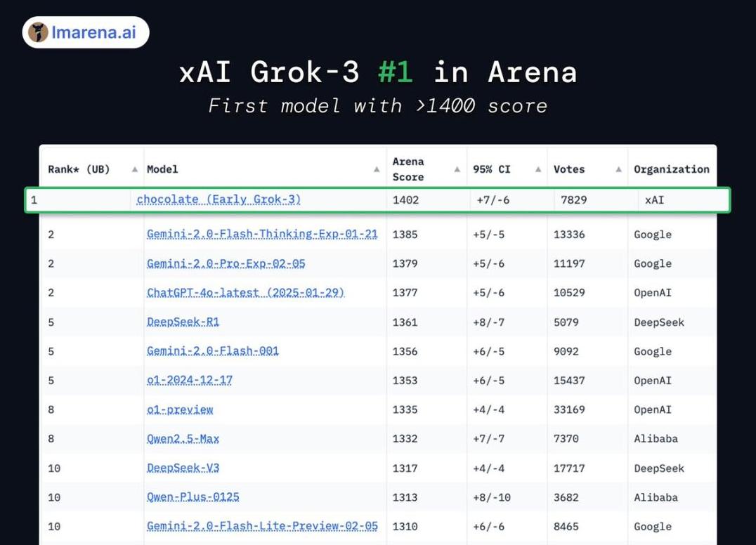Open the Qwen2.5-Max model link
This screenshot has height=545, width=756.
point(183,439)
